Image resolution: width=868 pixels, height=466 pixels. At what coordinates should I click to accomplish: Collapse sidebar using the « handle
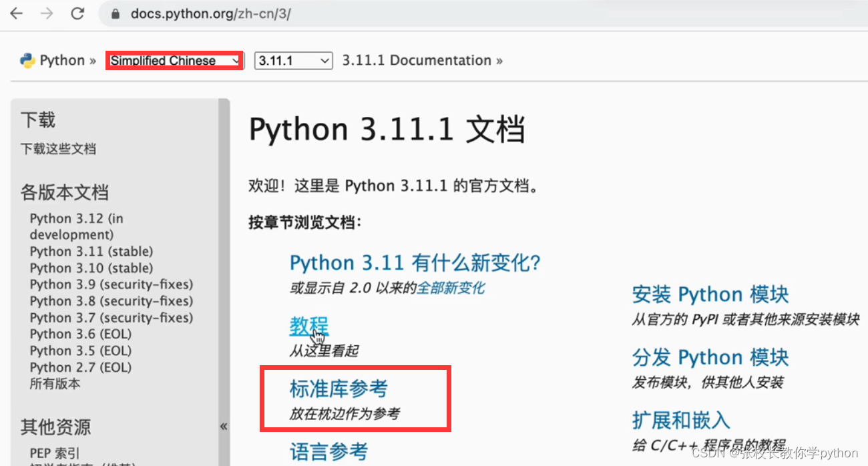[224, 426]
